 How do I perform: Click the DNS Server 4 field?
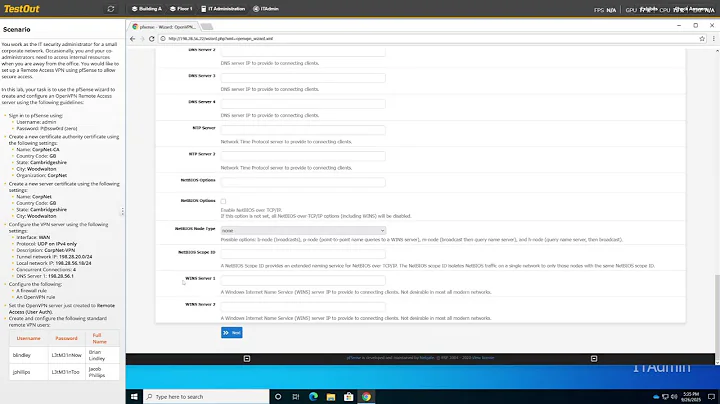click(303, 104)
